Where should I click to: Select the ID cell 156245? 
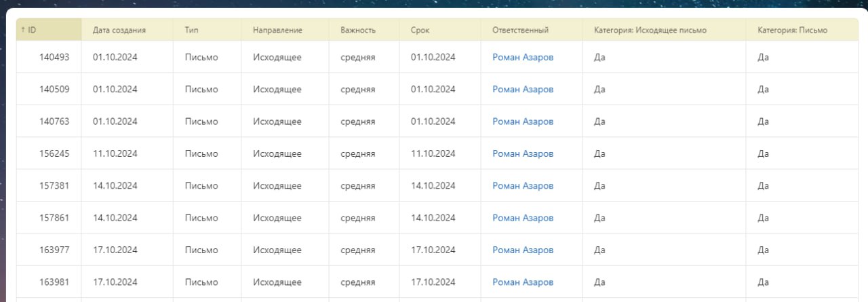[54, 153]
